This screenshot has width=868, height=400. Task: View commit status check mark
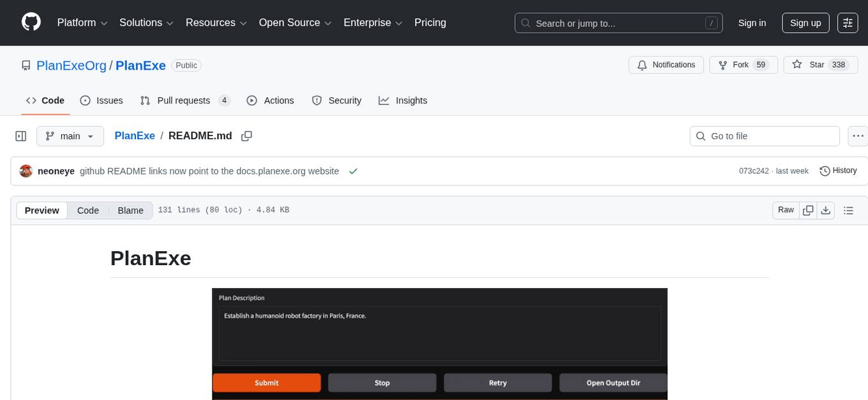(x=353, y=171)
